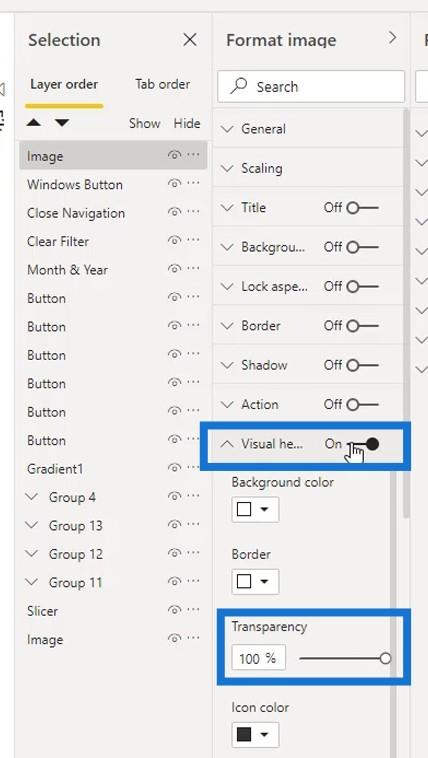Turn on the Title toggle
Image resolution: width=428 pixels, height=758 pixels.
coord(363,208)
